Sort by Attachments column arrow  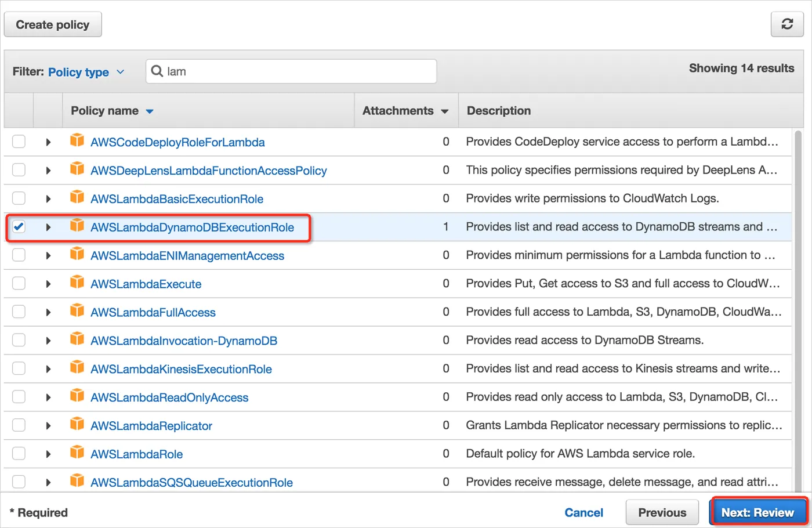point(445,111)
